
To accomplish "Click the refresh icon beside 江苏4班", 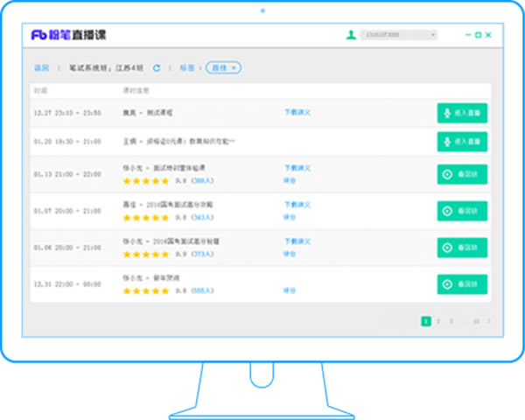I will click(x=157, y=67).
